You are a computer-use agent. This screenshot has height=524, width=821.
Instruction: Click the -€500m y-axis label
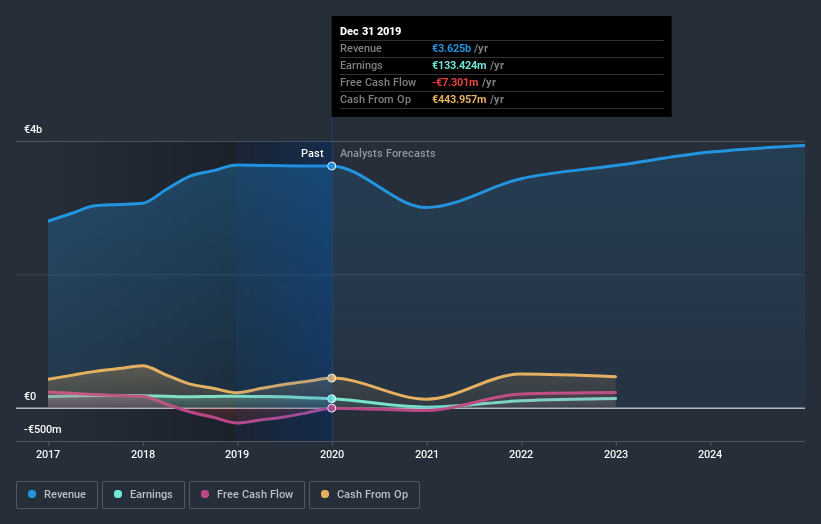coord(42,429)
